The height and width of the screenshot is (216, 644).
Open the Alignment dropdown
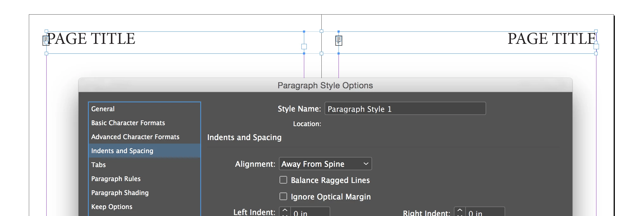[x=325, y=164]
